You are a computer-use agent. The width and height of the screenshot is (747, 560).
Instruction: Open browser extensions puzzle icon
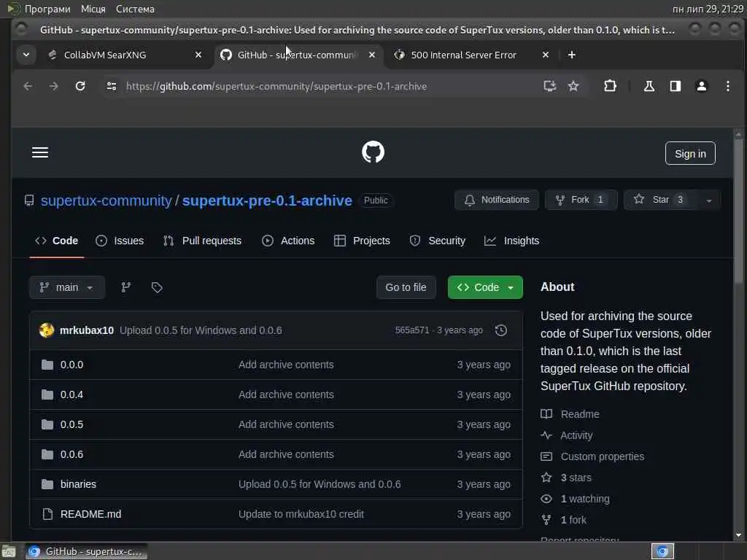click(610, 86)
